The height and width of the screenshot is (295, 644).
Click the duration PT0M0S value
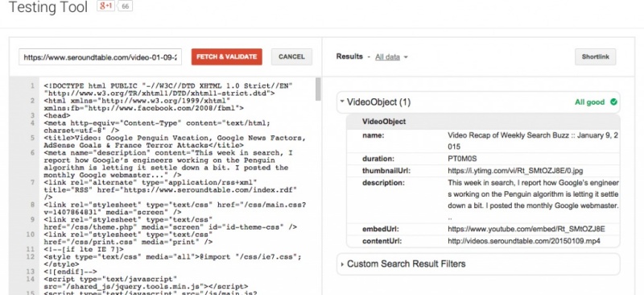coord(462,159)
